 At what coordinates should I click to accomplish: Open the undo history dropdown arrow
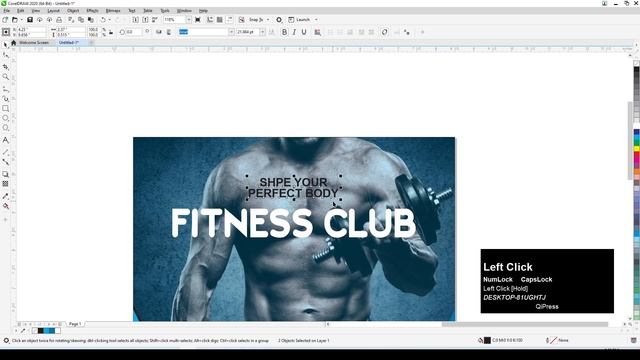(109, 20)
